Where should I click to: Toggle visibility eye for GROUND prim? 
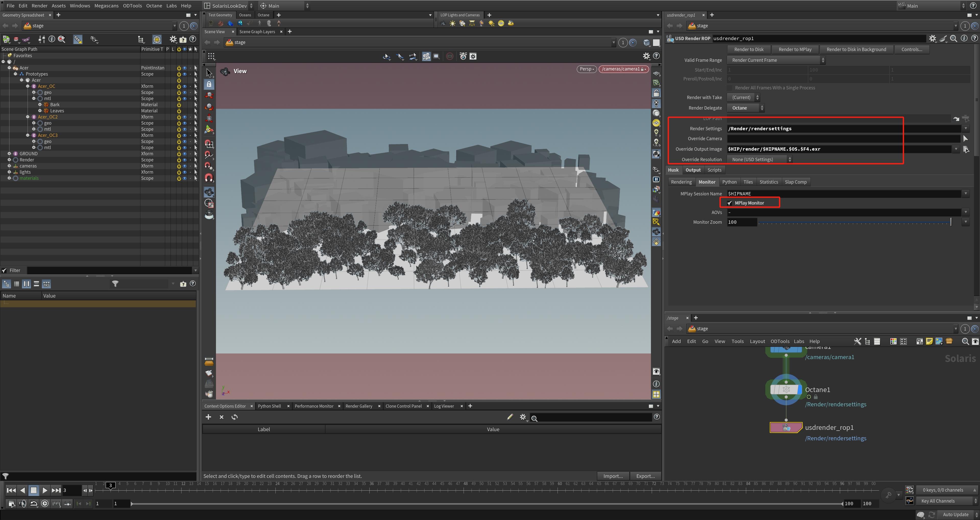click(x=185, y=154)
